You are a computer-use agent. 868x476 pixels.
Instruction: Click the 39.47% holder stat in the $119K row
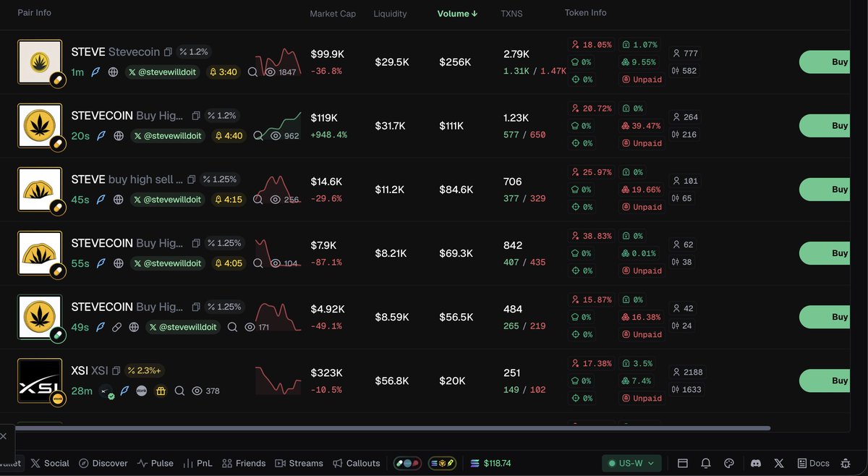(x=641, y=126)
